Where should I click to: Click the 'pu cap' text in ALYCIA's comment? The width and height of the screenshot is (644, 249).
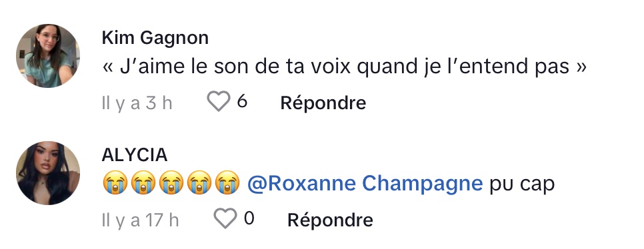coord(522,184)
